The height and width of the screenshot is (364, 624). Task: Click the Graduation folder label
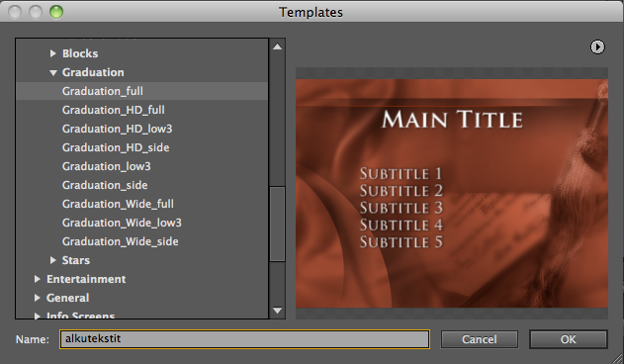coord(93,72)
